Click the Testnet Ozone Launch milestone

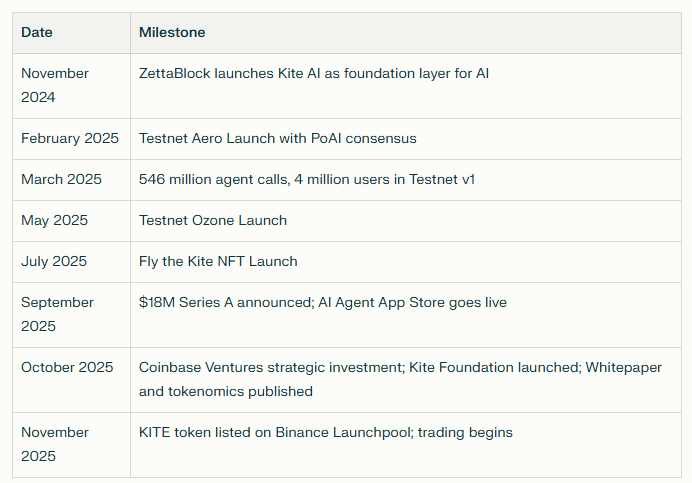click(x=213, y=221)
